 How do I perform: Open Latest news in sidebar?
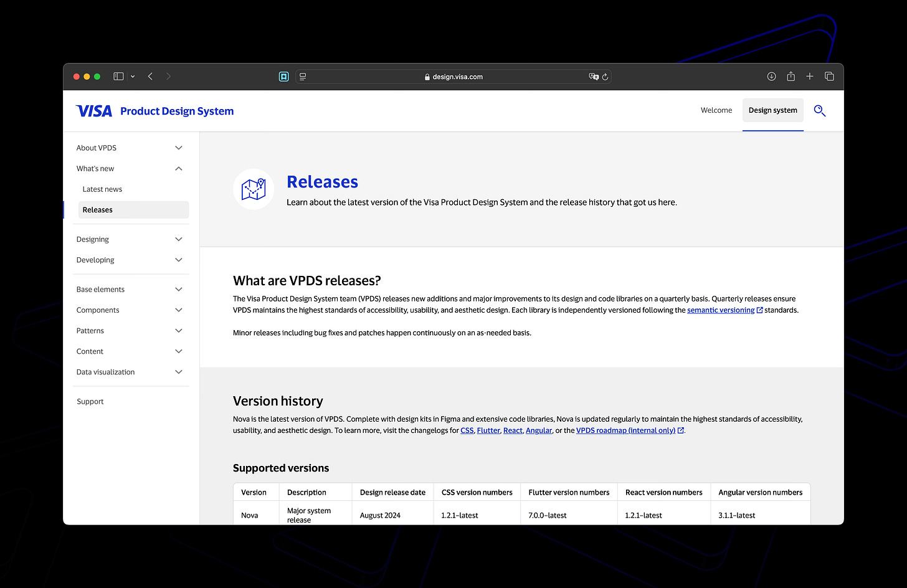[102, 189]
